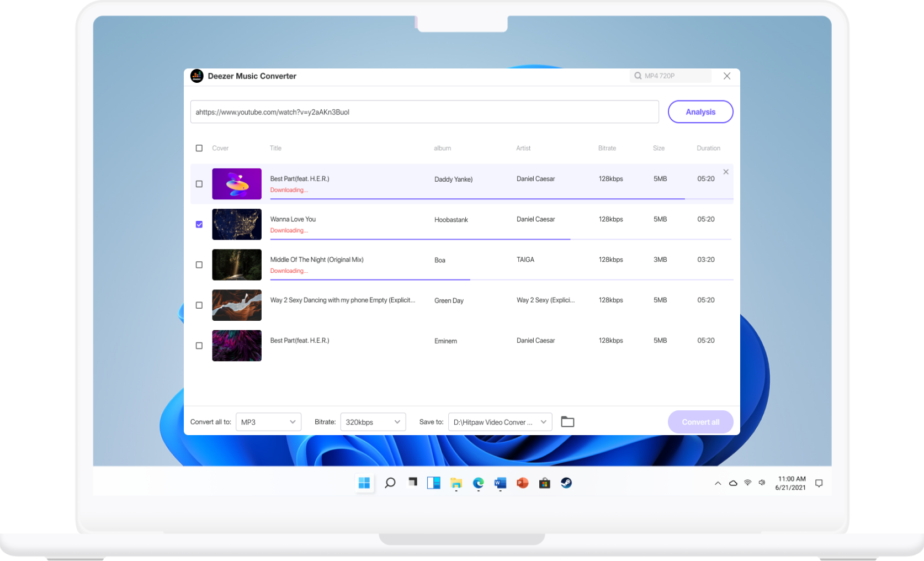Image resolution: width=924 pixels, height=561 pixels.
Task: Open the Windows Start menu
Action: pos(364,483)
